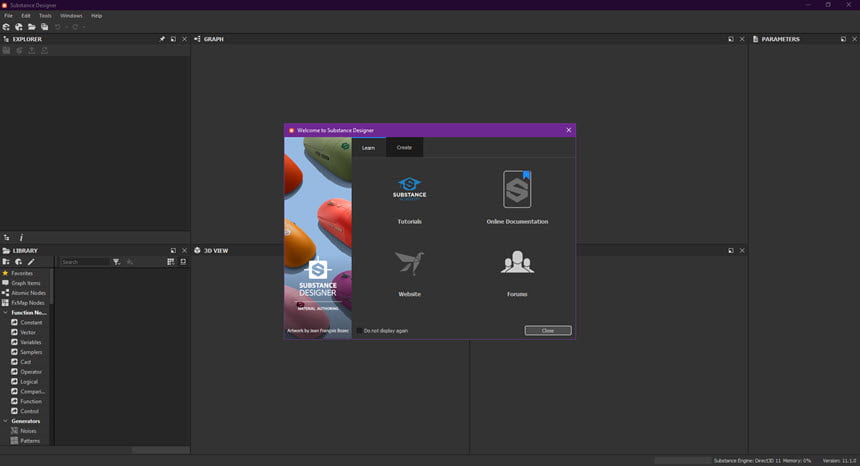Open the Website link with the bird icon

coord(410,273)
